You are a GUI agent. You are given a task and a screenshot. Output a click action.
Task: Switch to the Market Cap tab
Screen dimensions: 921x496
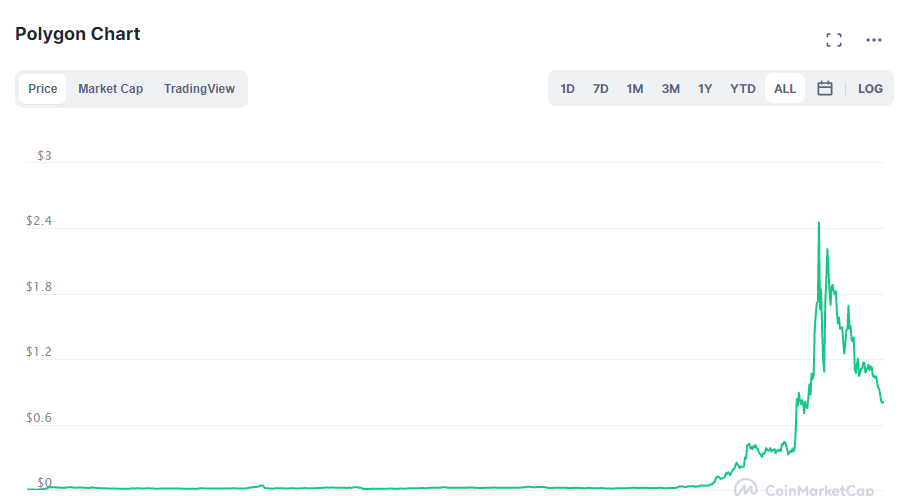pos(110,89)
